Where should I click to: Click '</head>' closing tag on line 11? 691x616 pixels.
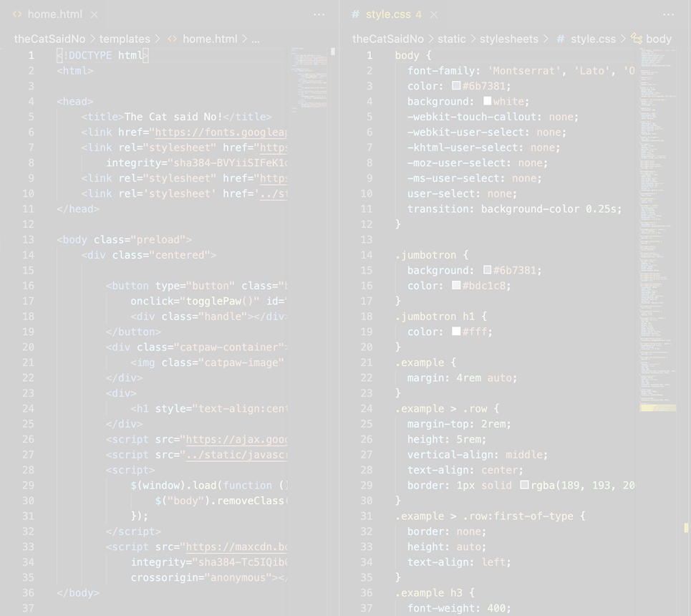point(78,209)
